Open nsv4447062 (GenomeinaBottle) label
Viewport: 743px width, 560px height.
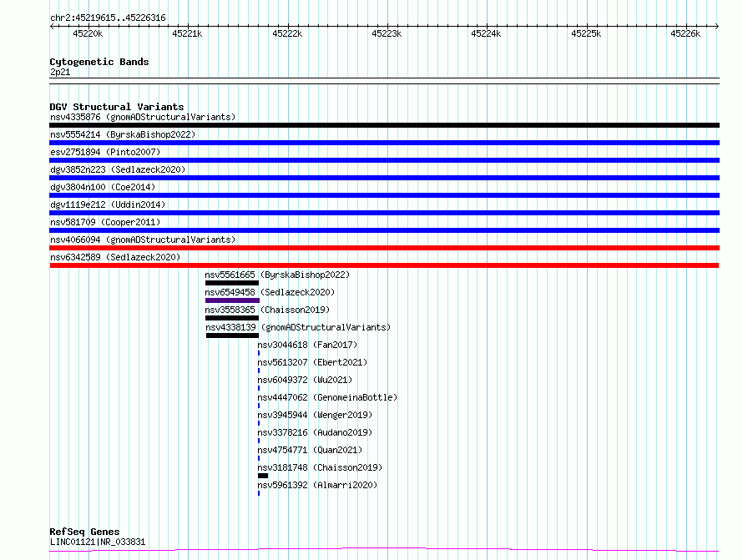point(327,397)
